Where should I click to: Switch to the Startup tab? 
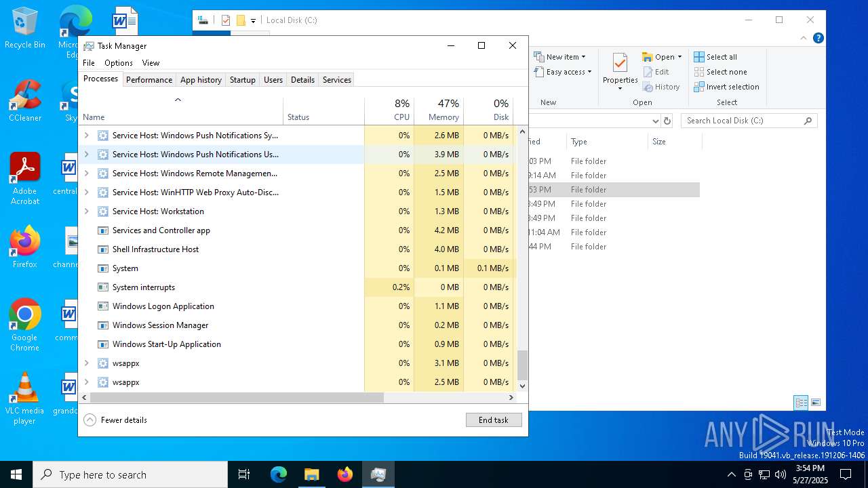242,80
